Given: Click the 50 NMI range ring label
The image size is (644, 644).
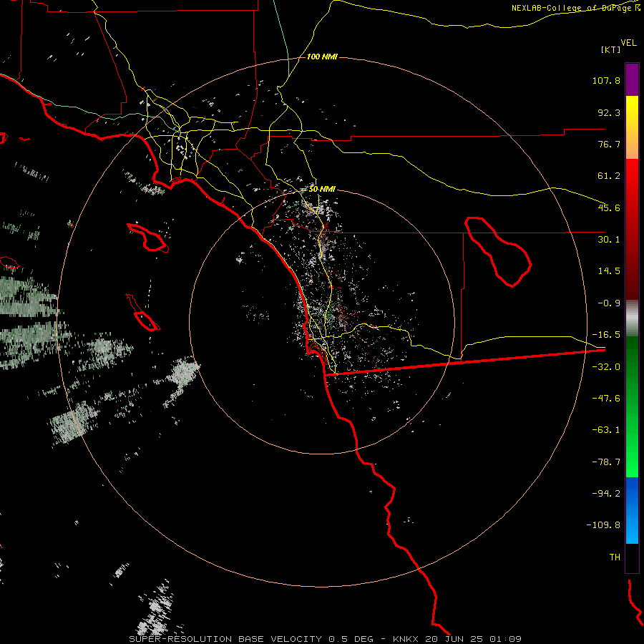Looking at the screenshot, I should coord(322,190).
